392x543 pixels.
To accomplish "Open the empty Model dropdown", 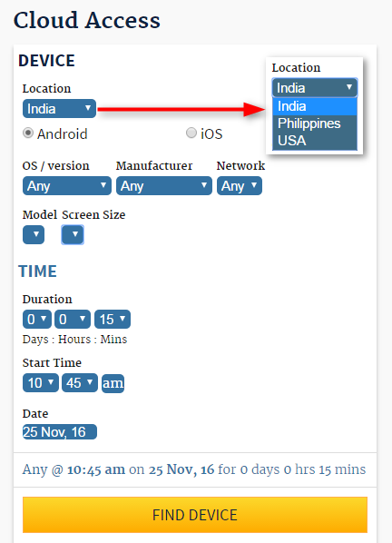I will click(x=34, y=235).
